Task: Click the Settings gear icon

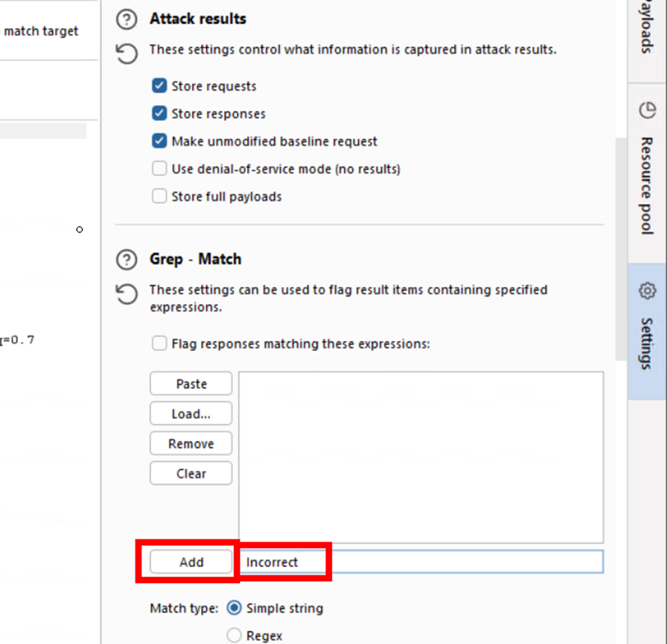Action: click(x=647, y=291)
